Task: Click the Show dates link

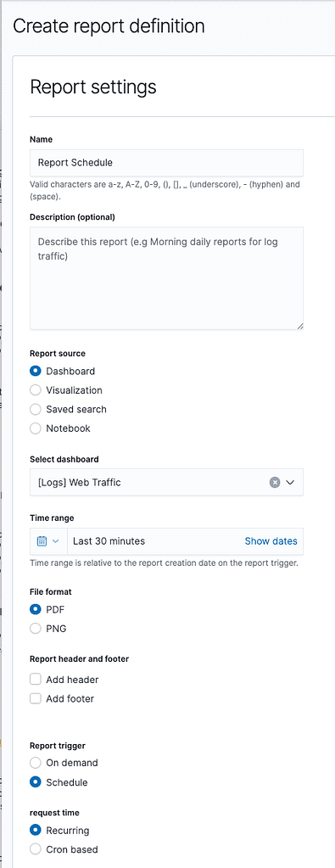Action: (271, 541)
